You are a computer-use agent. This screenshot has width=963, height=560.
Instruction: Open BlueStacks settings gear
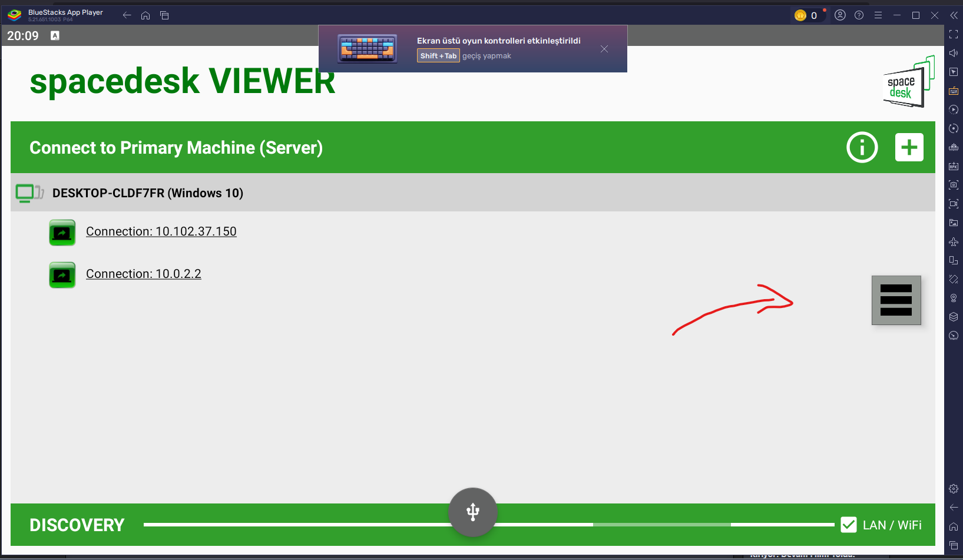pyautogui.click(x=954, y=489)
